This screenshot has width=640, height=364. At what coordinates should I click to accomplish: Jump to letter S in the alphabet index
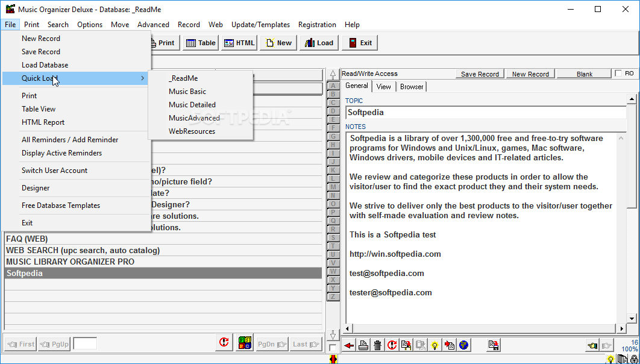coord(333,237)
